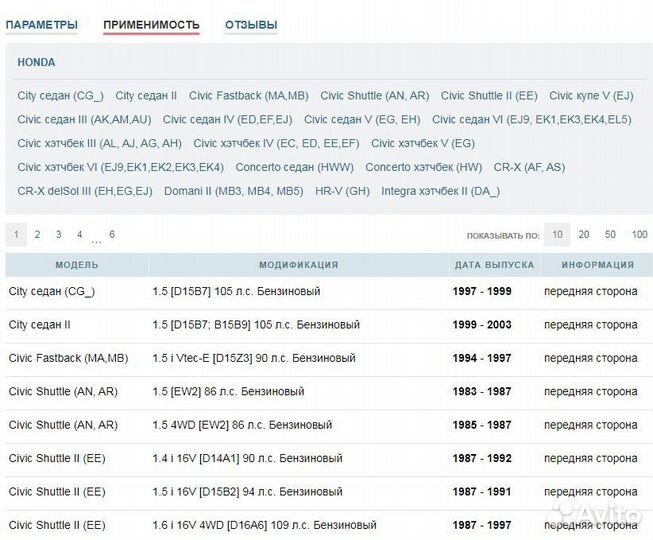Choose Civic Fastback (MA,MB) filter link
This screenshot has height=540, width=653.
tap(249, 96)
